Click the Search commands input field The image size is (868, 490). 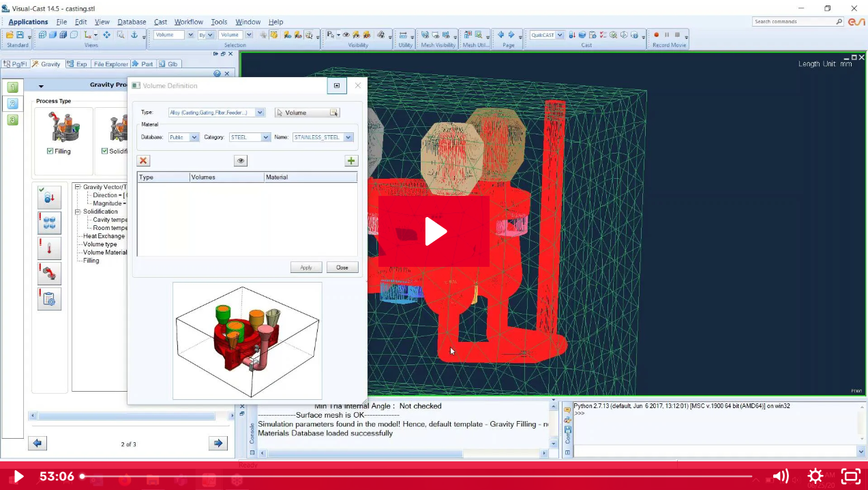click(x=793, y=22)
